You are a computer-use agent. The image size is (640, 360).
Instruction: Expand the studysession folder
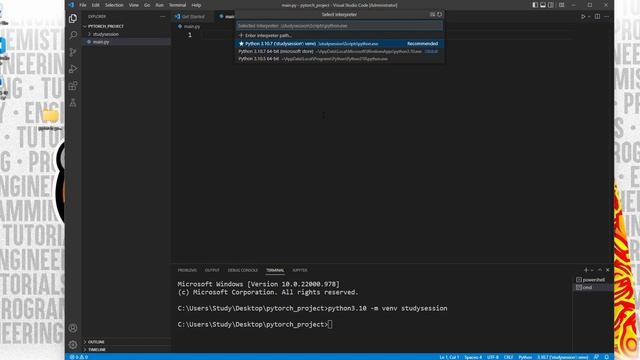126,34
